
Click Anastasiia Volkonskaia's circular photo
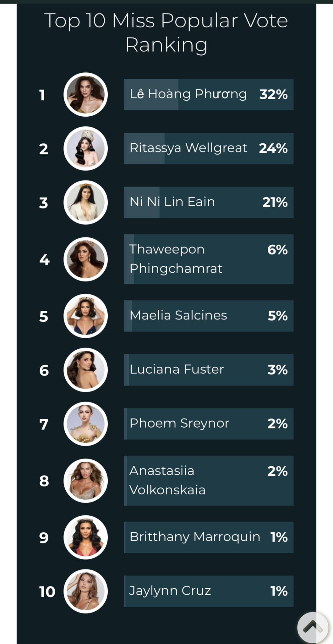pos(85,480)
